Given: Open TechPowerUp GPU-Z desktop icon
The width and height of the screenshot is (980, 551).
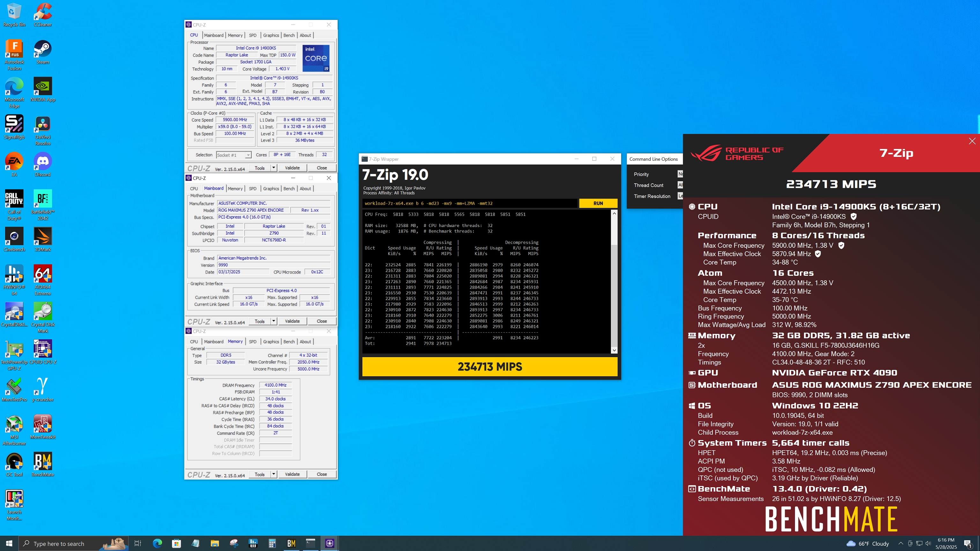Looking at the screenshot, I should [x=14, y=355].
